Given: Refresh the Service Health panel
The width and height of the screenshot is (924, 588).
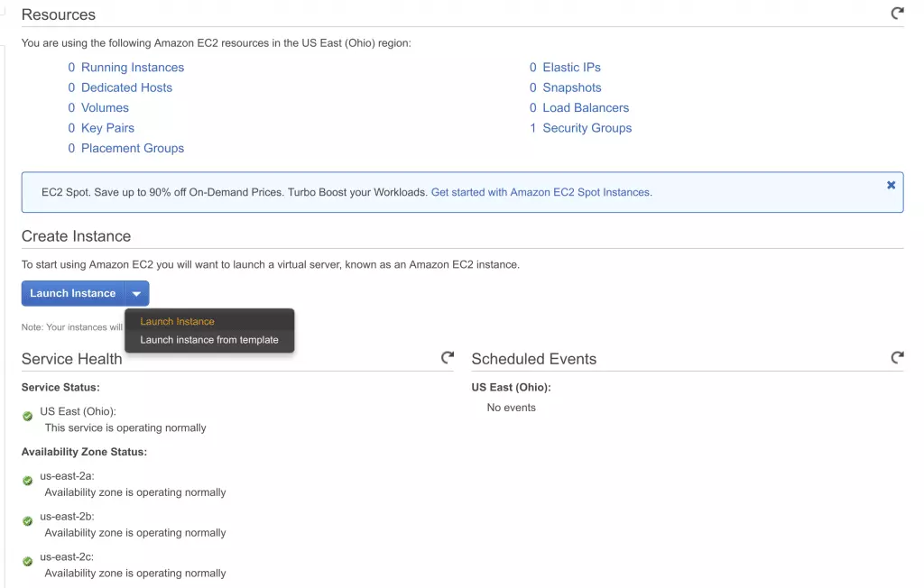Looking at the screenshot, I should 448,357.
